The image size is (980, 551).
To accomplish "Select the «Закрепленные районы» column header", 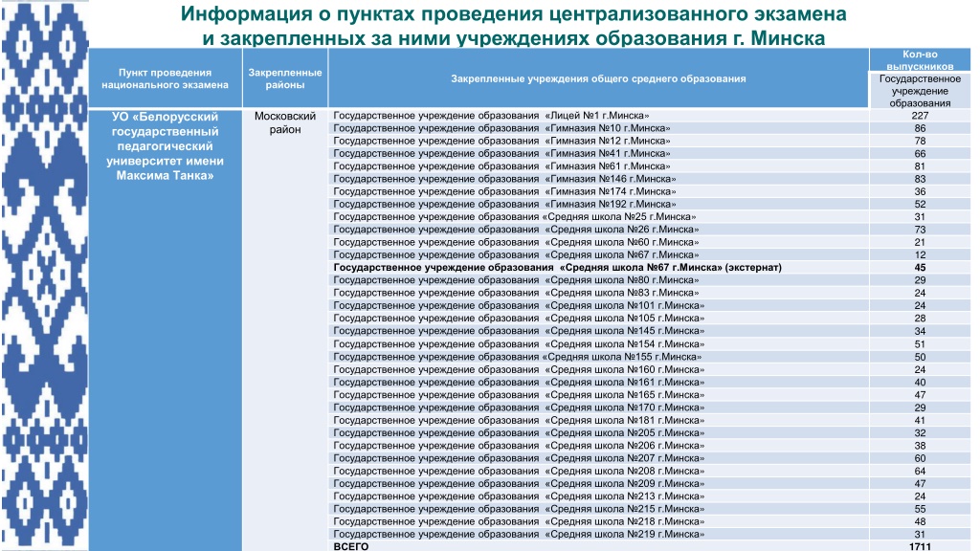I will [285, 78].
